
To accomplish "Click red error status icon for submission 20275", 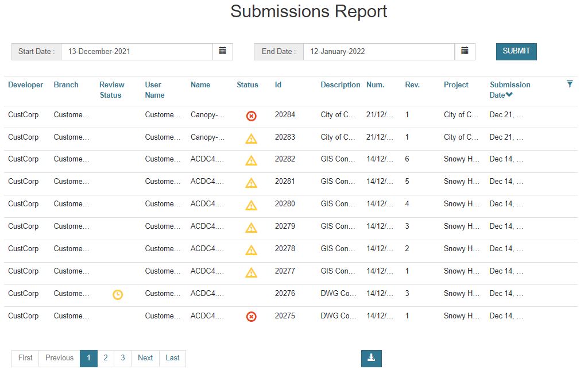I will (x=251, y=316).
